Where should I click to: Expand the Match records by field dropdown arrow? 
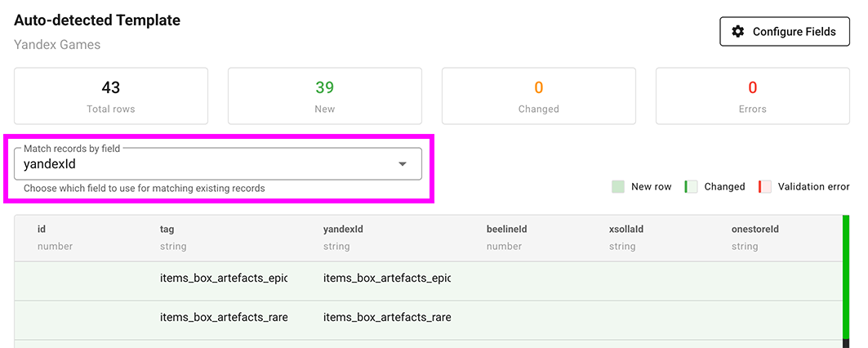[402, 164]
